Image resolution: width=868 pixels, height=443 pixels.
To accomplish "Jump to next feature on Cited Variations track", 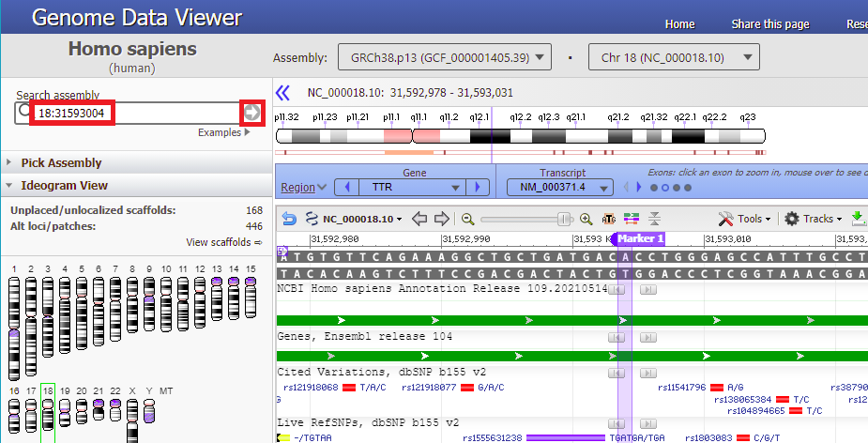I will click(x=648, y=374).
